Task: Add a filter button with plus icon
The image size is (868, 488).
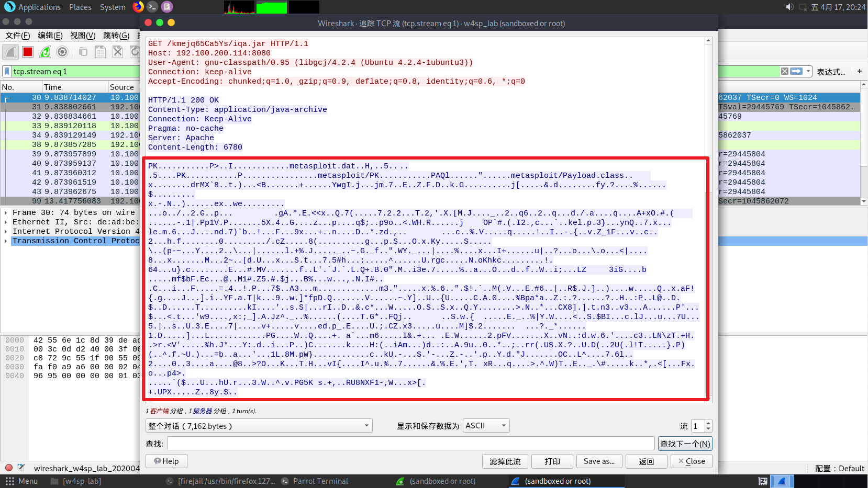Action: point(859,71)
